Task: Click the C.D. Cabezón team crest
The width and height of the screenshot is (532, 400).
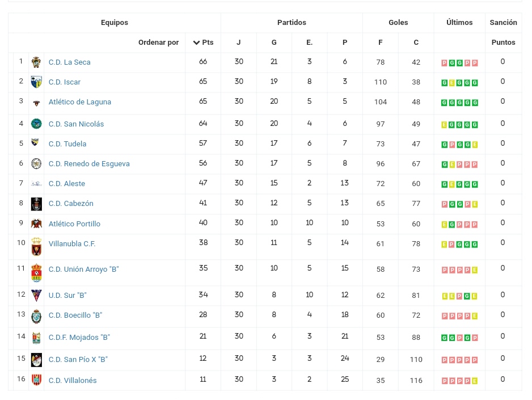Action: coord(36,204)
